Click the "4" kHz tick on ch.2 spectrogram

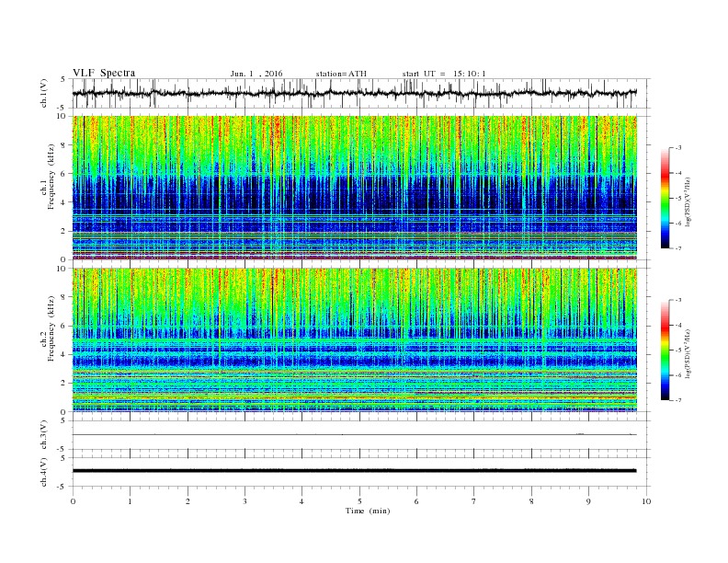64,354
